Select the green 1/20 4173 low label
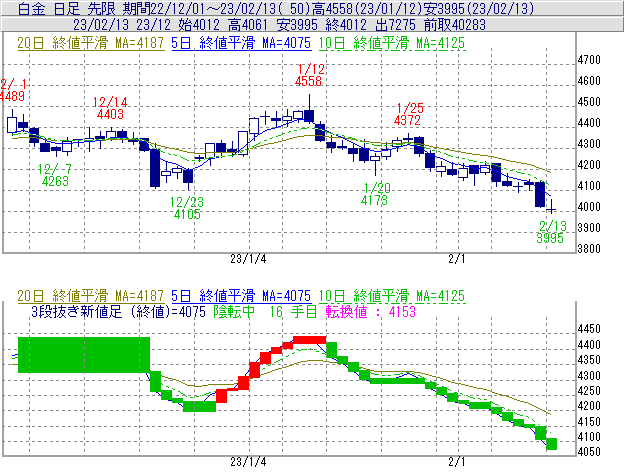 tap(376, 194)
